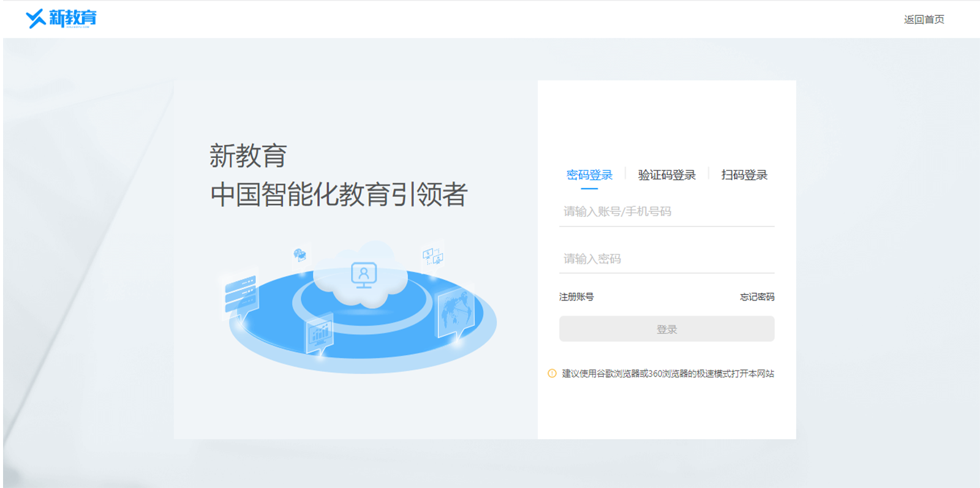
Task: Return home via 返回首页 link
Action: (924, 20)
